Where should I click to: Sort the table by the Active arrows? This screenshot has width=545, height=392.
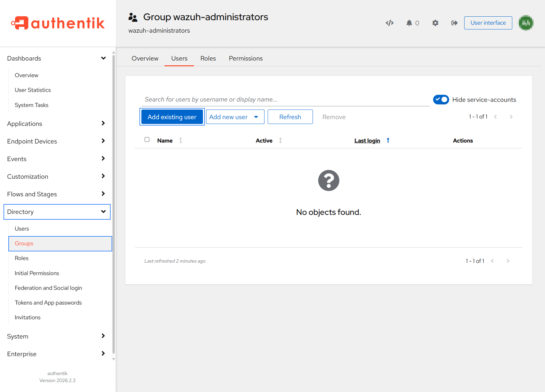pos(280,140)
